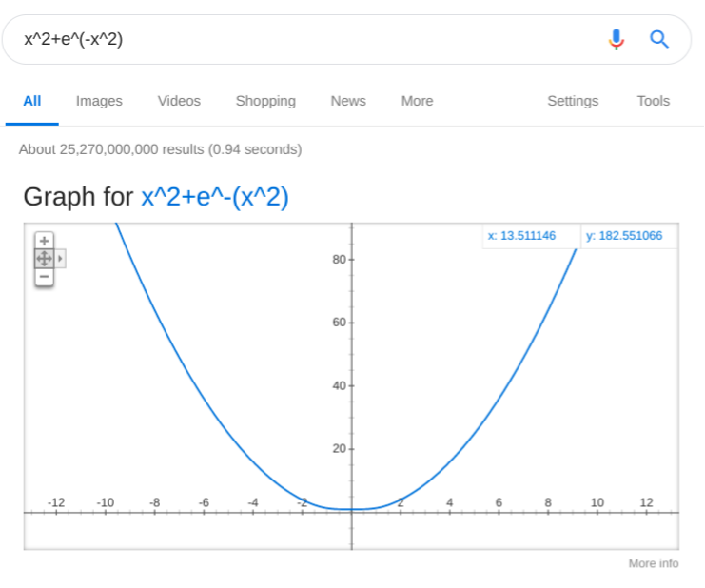Viewport: 705px width, 588px height.
Task: Select the pan/move graph tool
Action: coord(44,259)
